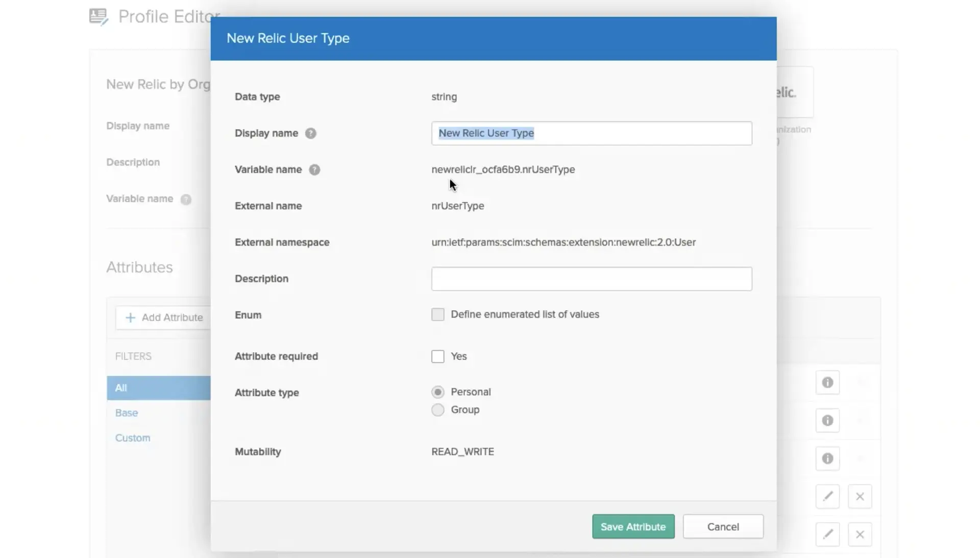The width and height of the screenshot is (980, 558).
Task: Open the Display name help icon in dialog
Action: 310,133
